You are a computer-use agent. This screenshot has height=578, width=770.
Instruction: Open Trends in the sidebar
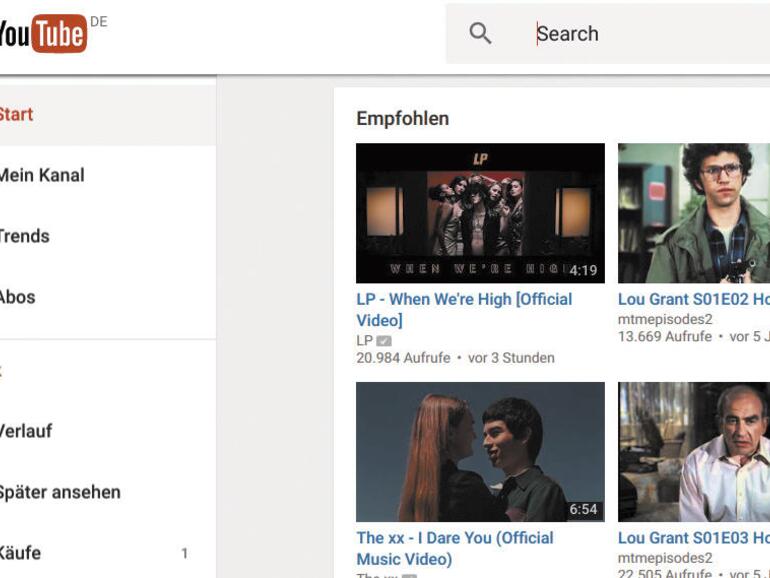108,236
